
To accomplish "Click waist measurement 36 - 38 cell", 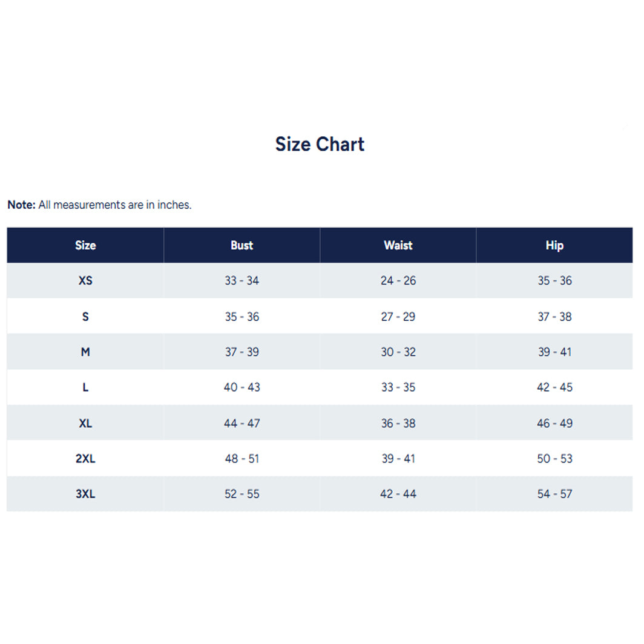I will tap(398, 423).
